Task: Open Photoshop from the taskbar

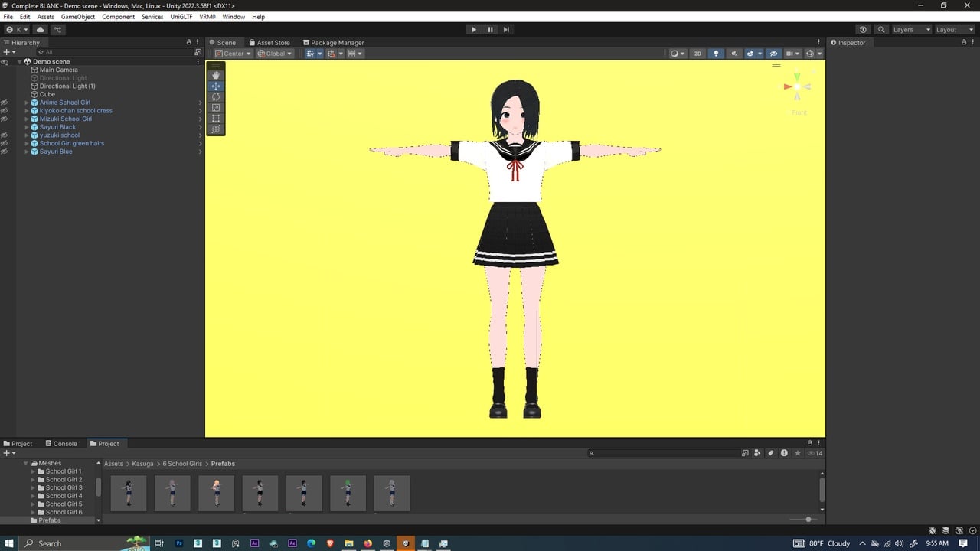Action: point(179,543)
